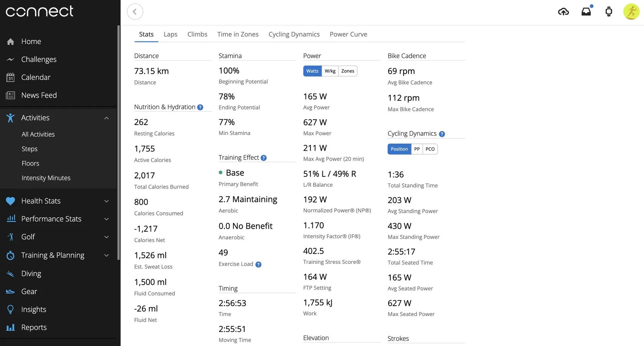Switch power display to Zones
The width and height of the screenshot is (644, 346).
pyautogui.click(x=348, y=71)
